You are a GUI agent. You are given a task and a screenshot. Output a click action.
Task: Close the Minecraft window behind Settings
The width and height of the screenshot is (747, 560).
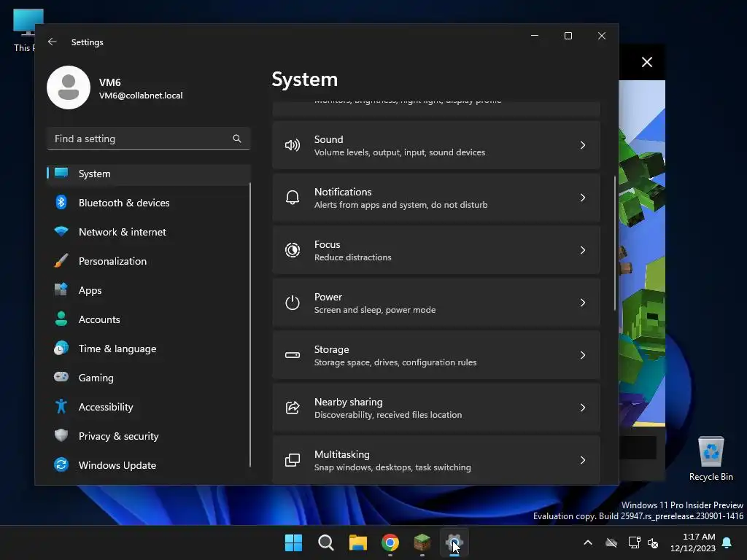click(646, 62)
